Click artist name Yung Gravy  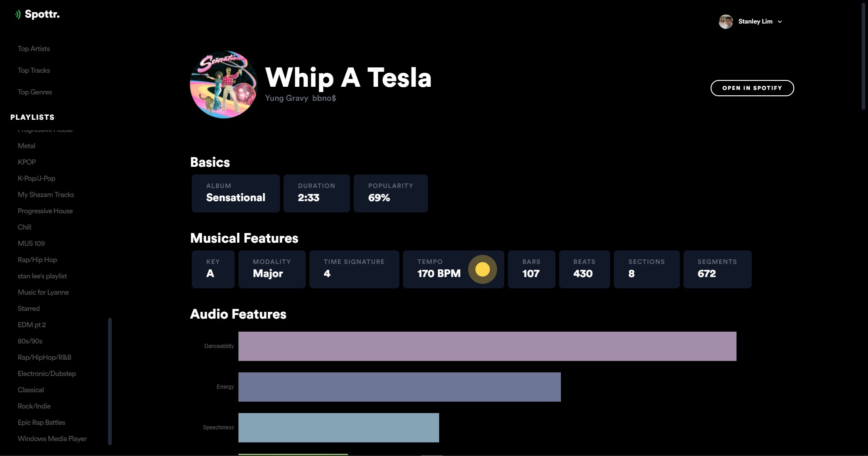286,98
